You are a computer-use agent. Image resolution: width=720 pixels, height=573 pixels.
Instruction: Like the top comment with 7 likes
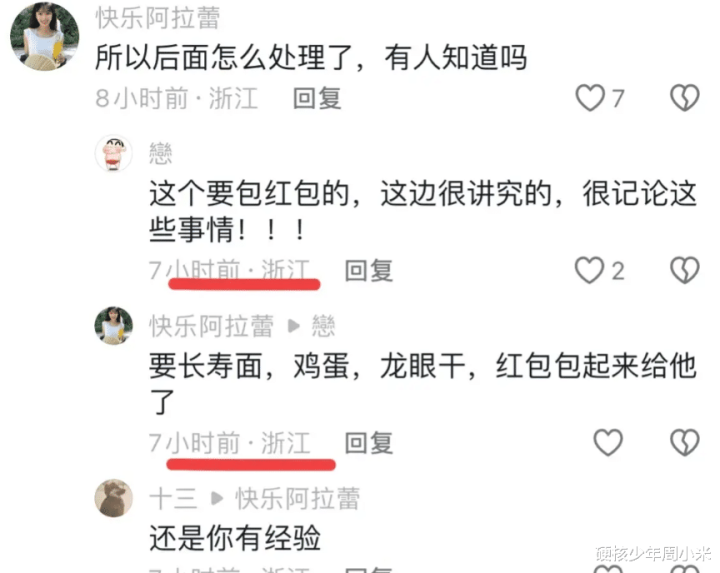coord(590,98)
